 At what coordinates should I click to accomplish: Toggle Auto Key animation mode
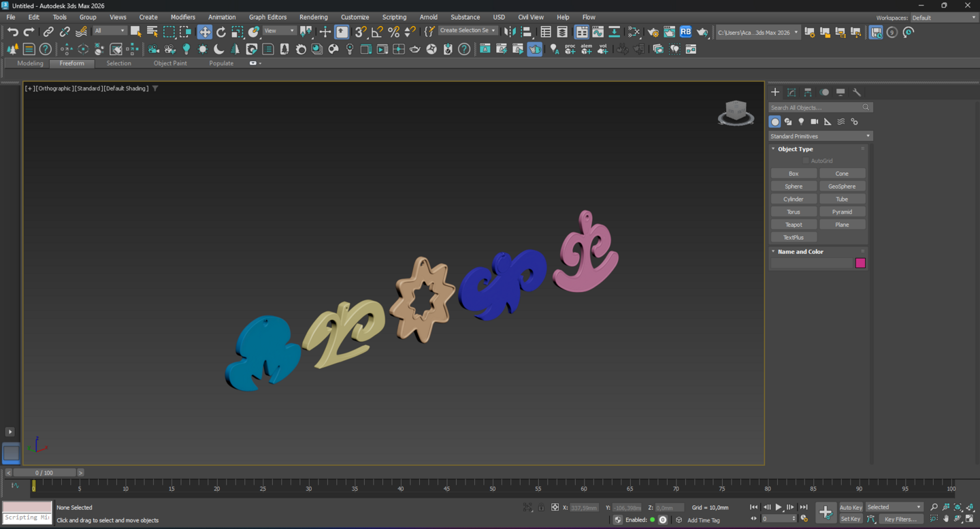[x=851, y=507]
